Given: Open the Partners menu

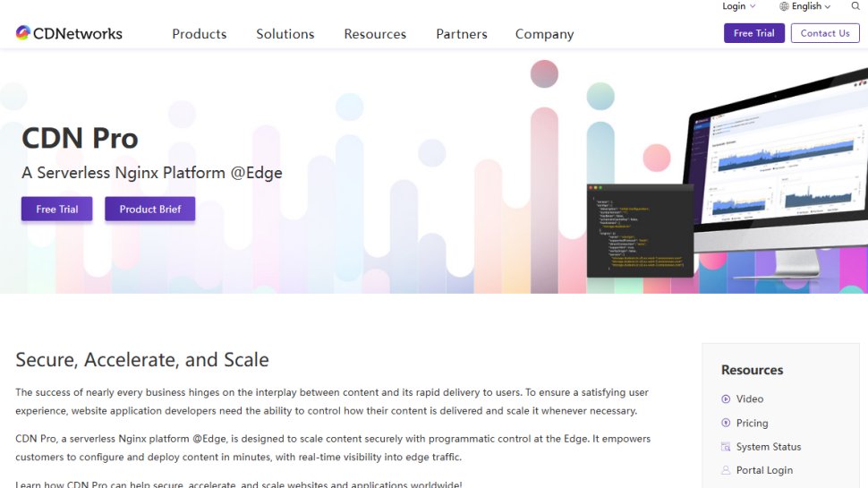Looking at the screenshot, I should pyautogui.click(x=462, y=34).
